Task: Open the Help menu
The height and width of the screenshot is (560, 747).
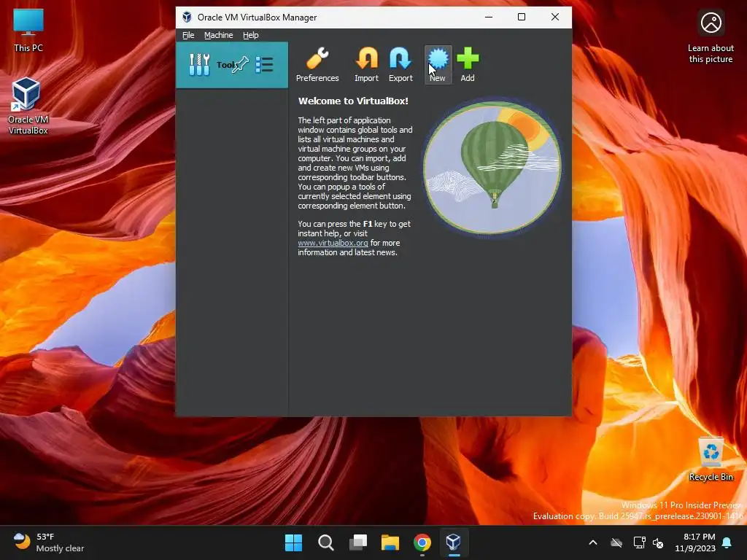Action: [251, 35]
